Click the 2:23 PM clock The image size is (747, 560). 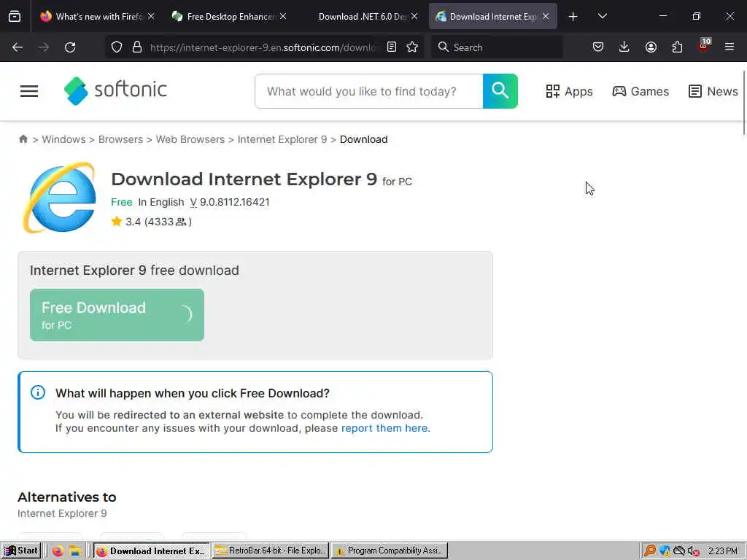723,551
